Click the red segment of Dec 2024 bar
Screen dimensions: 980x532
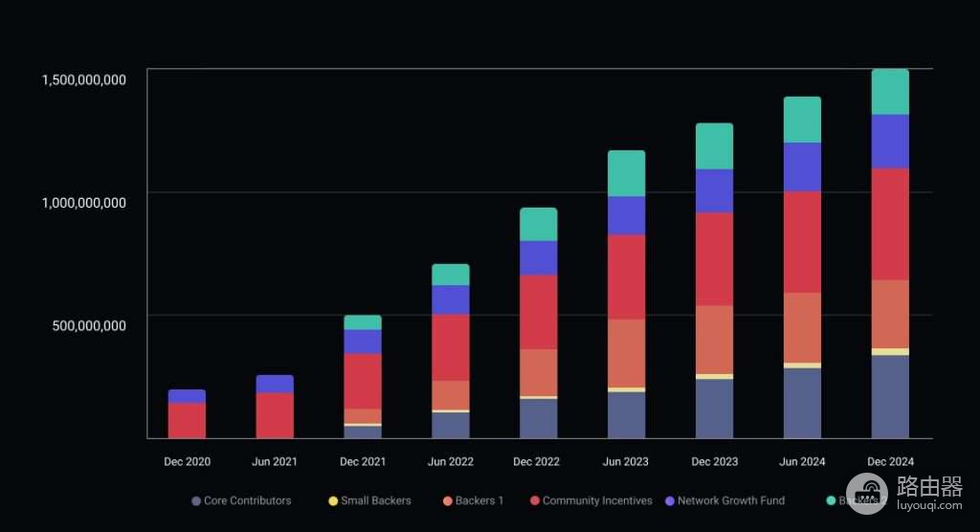[x=890, y=224]
